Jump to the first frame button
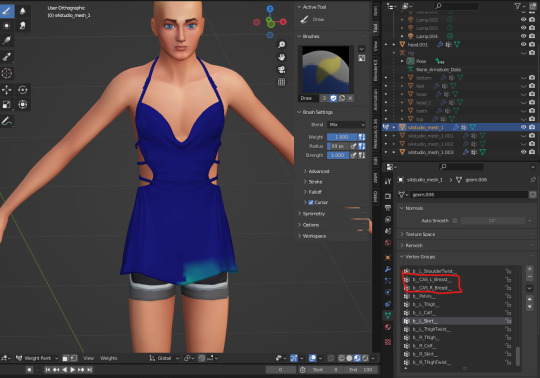 click(48, 369)
